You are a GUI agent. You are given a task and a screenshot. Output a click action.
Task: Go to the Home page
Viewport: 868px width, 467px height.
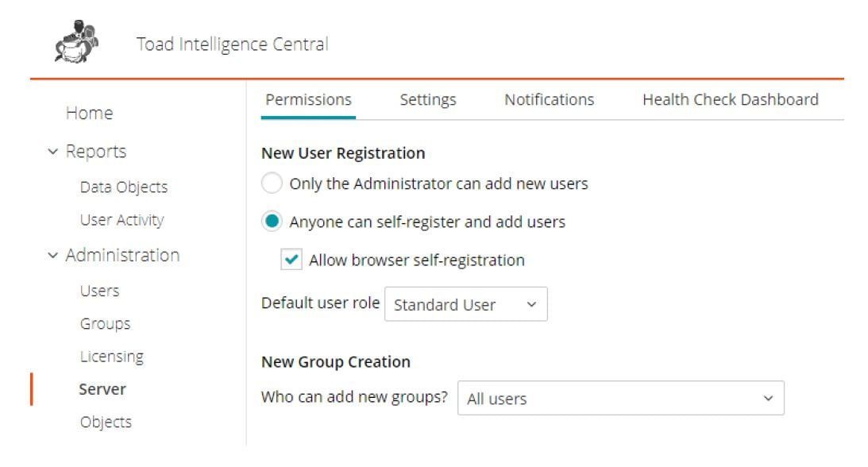point(89,113)
